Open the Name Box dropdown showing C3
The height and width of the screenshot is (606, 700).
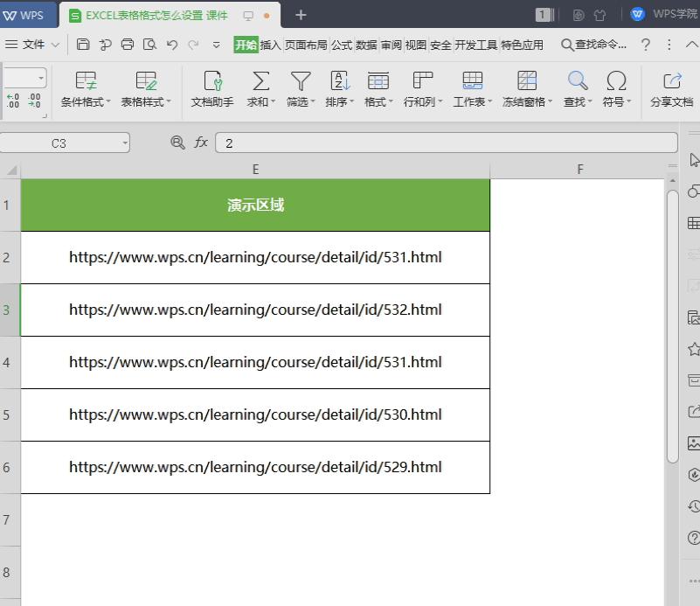124,142
